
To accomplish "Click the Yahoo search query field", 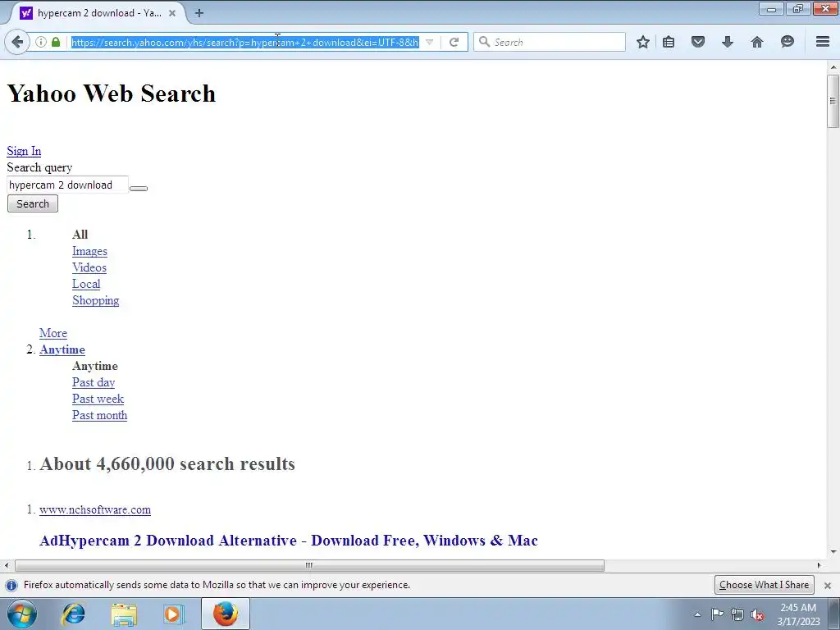I will pos(67,185).
